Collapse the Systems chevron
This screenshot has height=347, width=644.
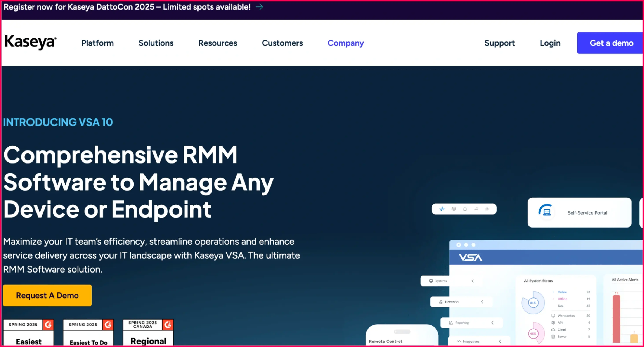click(472, 281)
